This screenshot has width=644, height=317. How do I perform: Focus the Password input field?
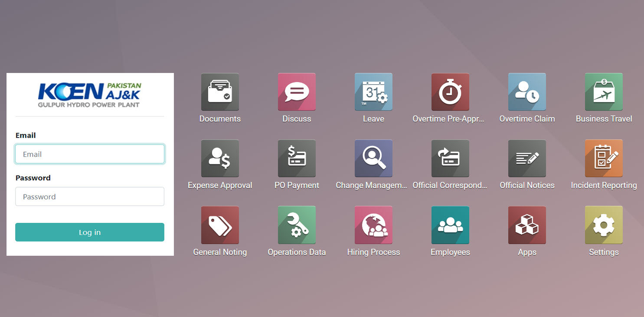pos(90,197)
